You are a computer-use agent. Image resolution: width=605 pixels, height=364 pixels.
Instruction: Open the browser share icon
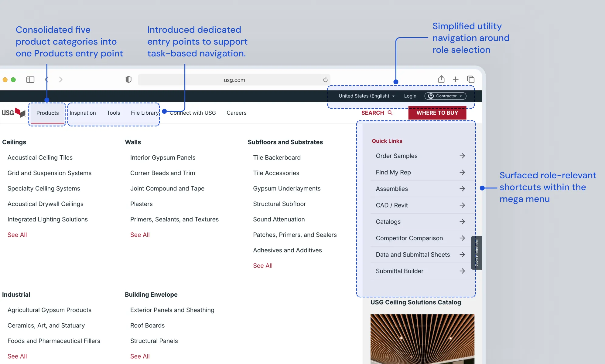441,79
